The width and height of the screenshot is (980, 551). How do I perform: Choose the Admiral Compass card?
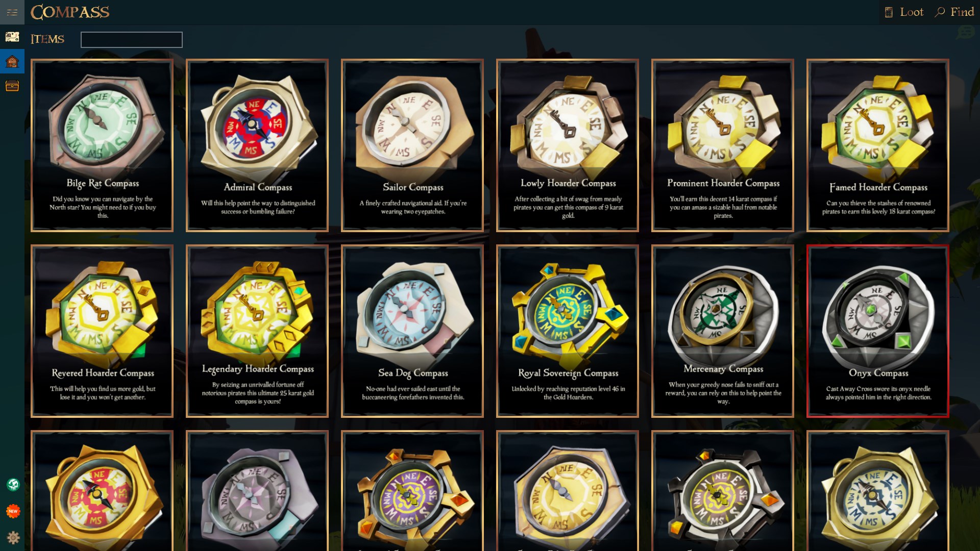pyautogui.click(x=257, y=145)
